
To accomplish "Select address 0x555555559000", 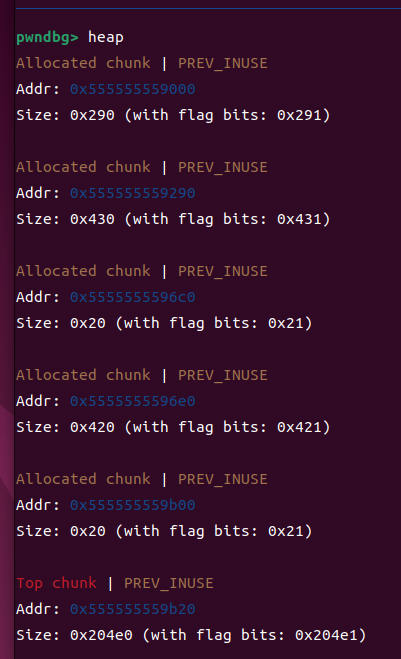I will click(x=132, y=89).
